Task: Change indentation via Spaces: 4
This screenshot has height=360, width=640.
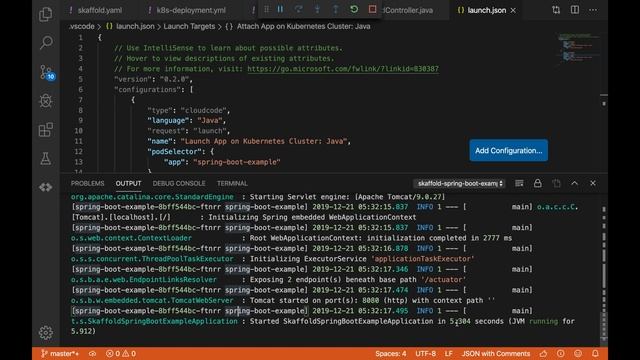Action: click(391, 353)
